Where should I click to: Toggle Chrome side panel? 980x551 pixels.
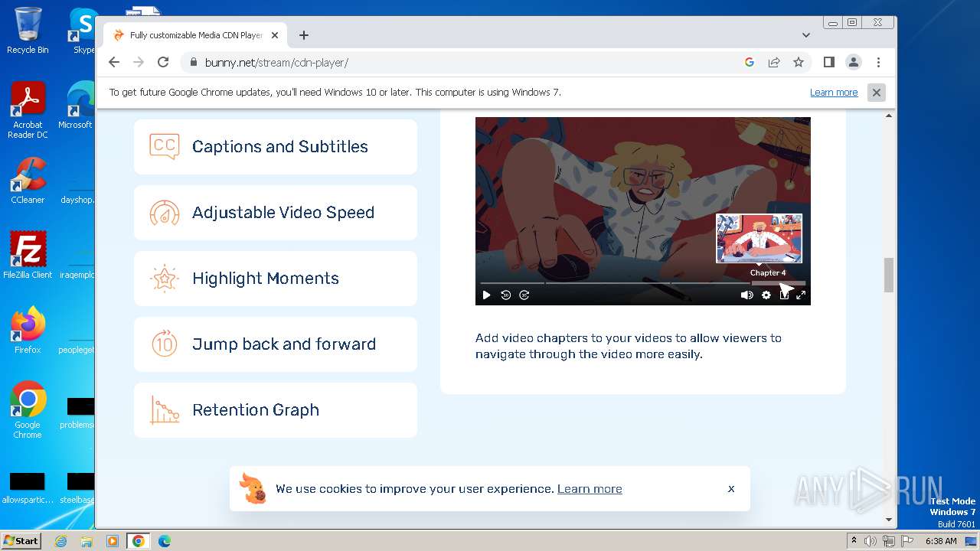pyautogui.click(x=829, y=63)
